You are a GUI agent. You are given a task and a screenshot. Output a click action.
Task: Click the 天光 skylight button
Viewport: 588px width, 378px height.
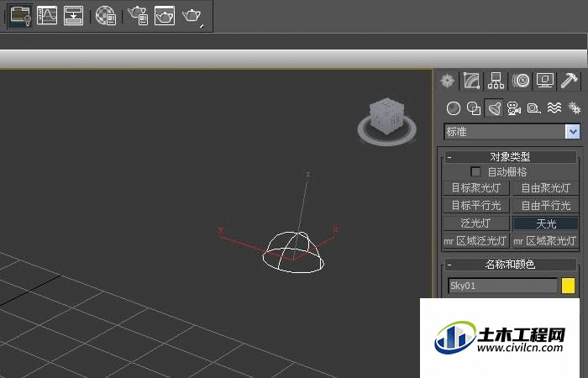[x=546, y=223]
